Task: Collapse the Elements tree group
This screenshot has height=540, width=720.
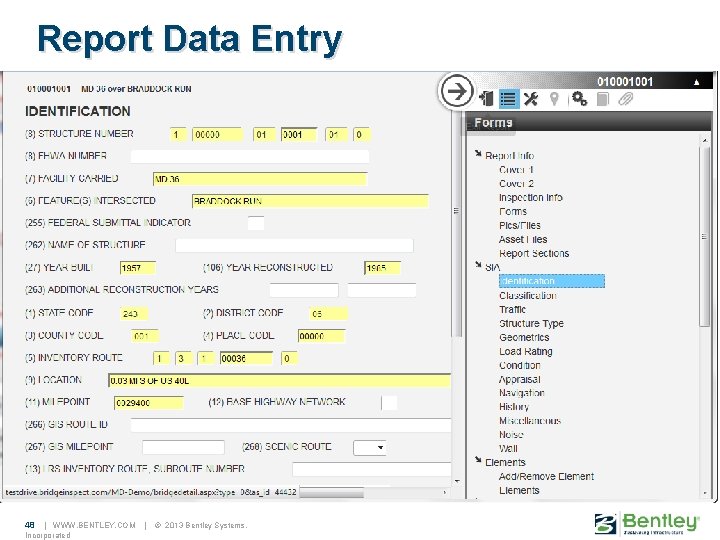Action: (478, 459)
